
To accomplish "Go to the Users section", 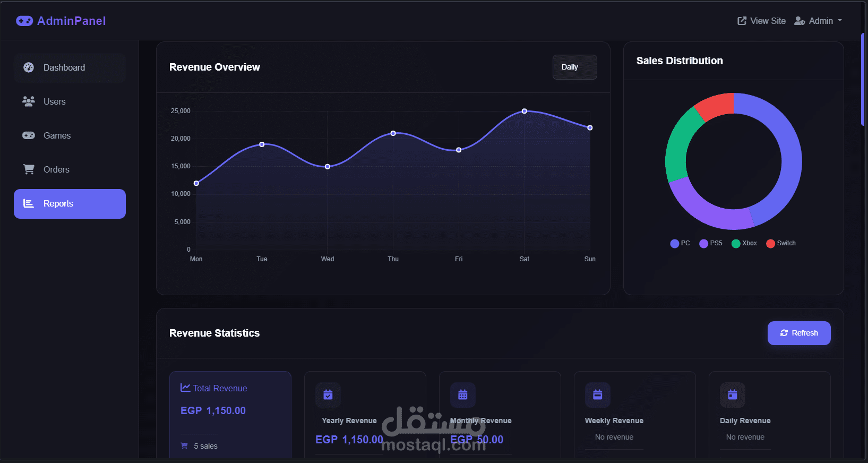I will pyautogui.click(x=70, y=101).
